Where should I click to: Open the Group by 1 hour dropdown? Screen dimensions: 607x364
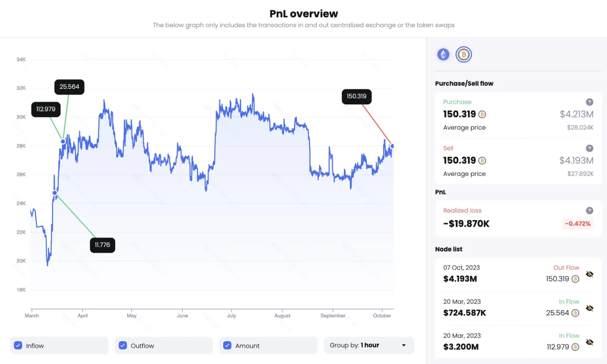(x=369, y=345)
